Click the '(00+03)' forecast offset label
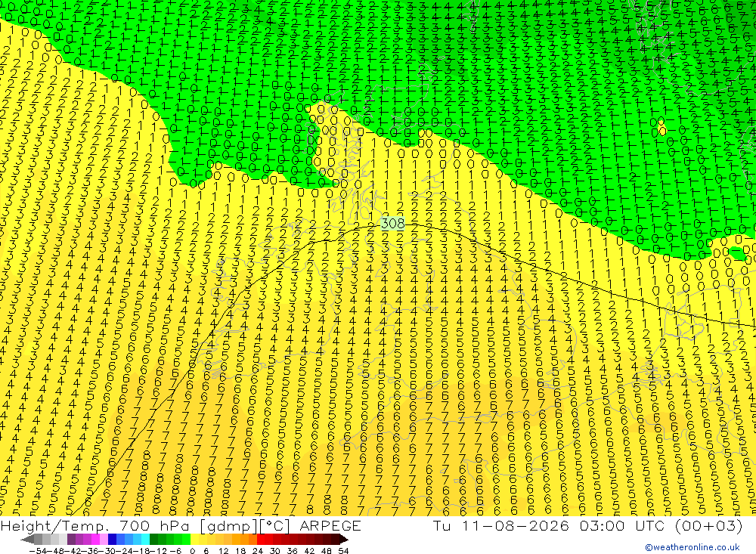Screen dimensions: 756x554 pos(709,525)
